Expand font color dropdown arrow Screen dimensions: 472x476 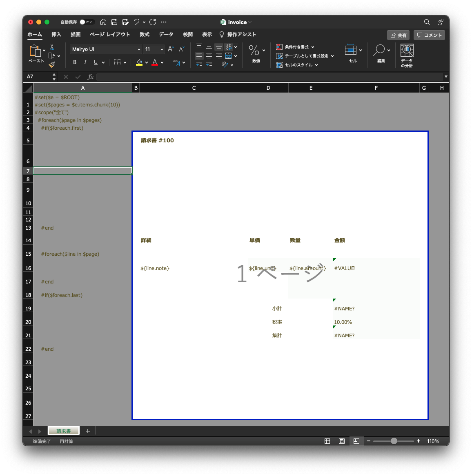[x=162, y=62]
